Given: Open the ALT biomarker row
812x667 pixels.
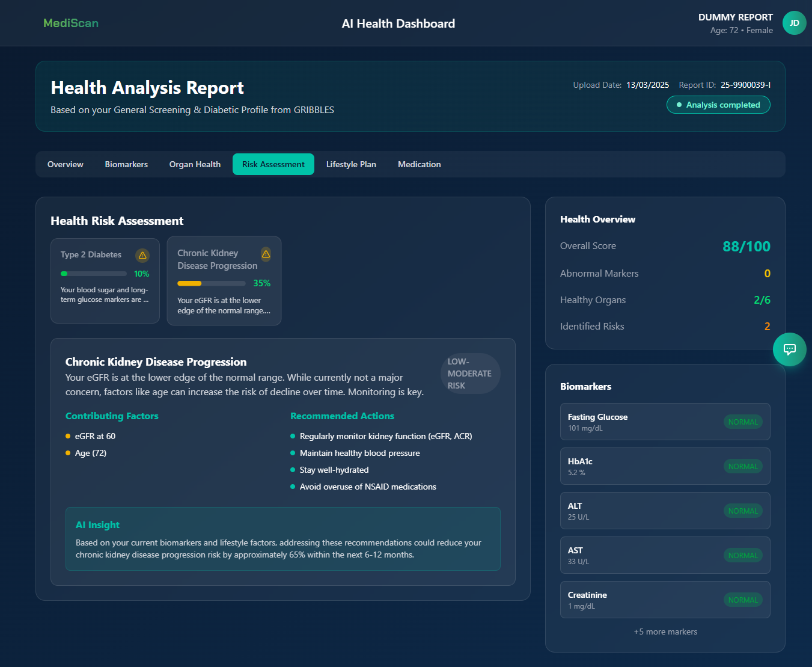Looking at the screenshot, I should pos(665,511).
